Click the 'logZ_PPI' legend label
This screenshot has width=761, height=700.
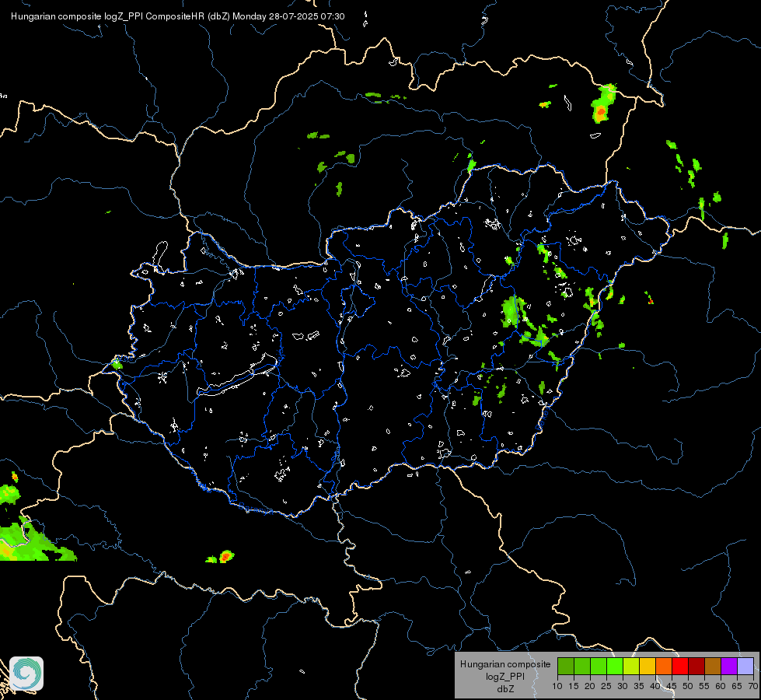tap(505, 677)
